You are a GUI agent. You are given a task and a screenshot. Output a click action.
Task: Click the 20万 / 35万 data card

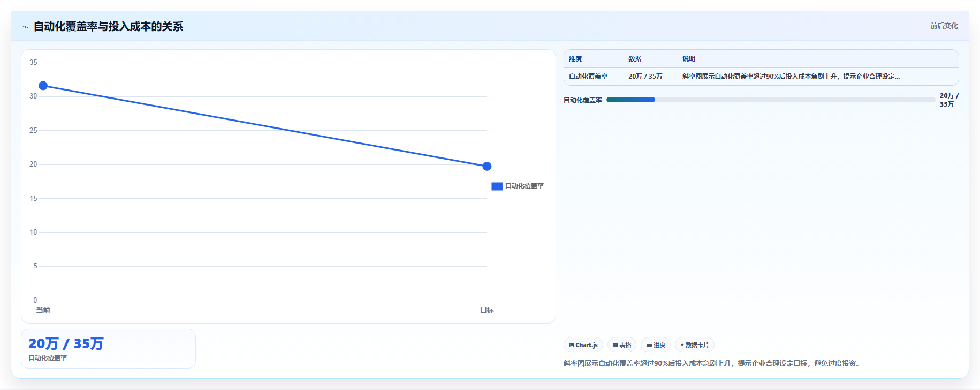[108, 349]
